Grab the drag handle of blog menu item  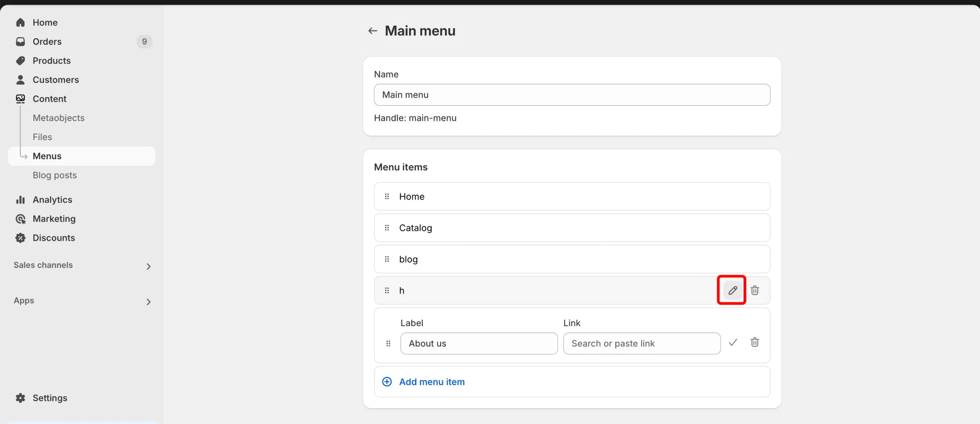387,259
